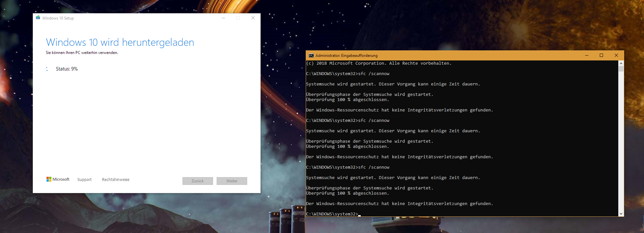Open the Rechtshinweise link

(116, 180)
